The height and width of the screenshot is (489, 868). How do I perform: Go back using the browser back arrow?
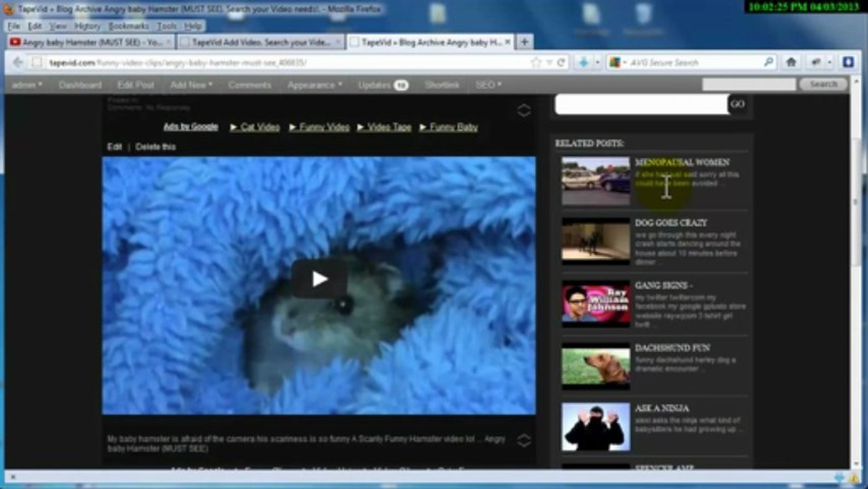coord(18,62)
